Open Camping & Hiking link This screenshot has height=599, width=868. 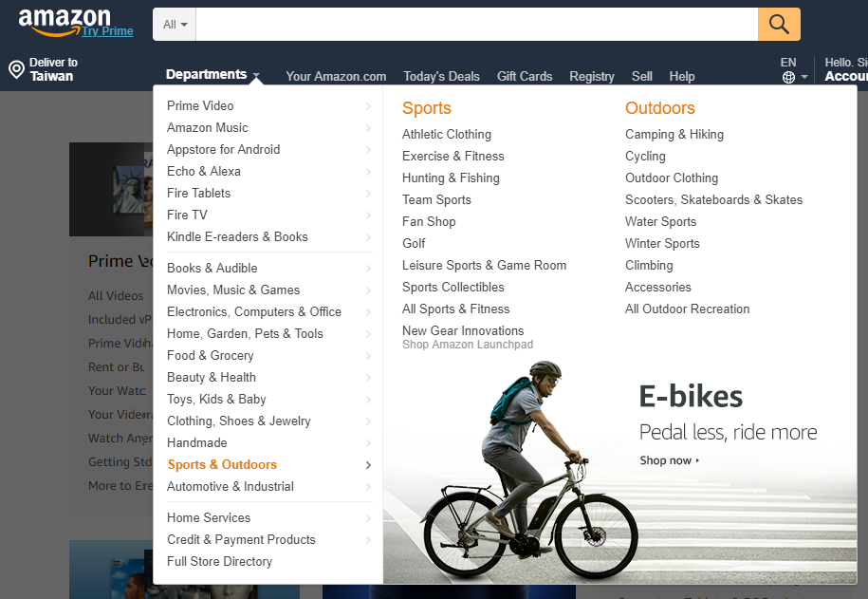674,135
